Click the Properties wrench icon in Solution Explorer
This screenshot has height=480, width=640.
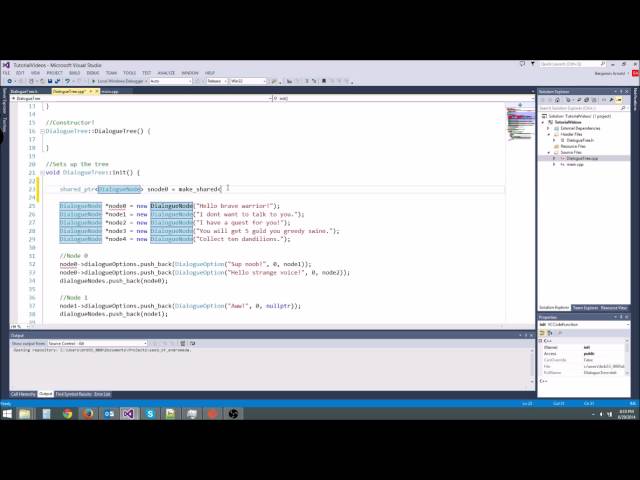pos(611,100)
